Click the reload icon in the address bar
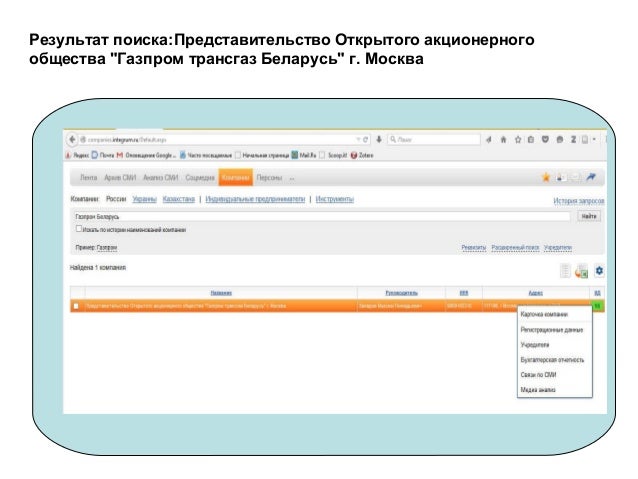 pos(365,140)
